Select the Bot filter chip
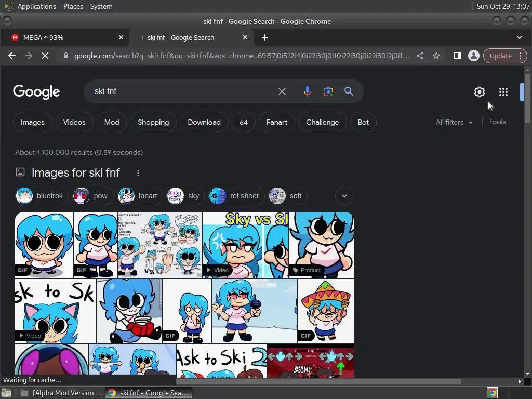 (363, 122)
